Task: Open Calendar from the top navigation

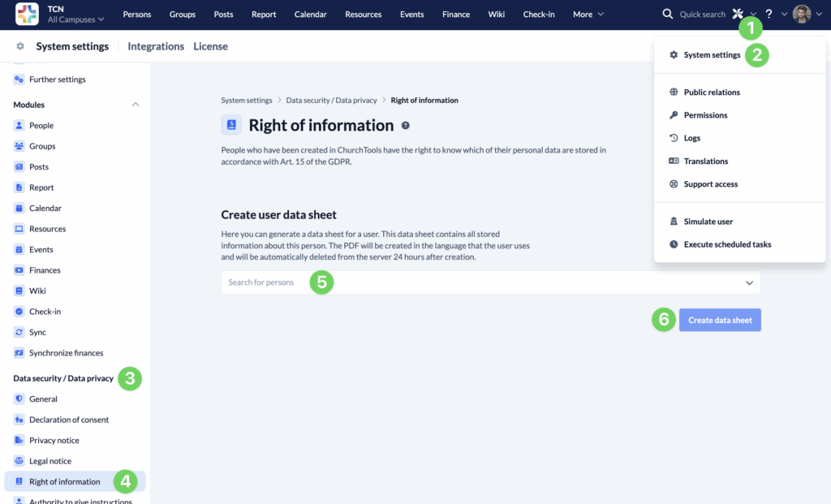Action: point(312,14)
